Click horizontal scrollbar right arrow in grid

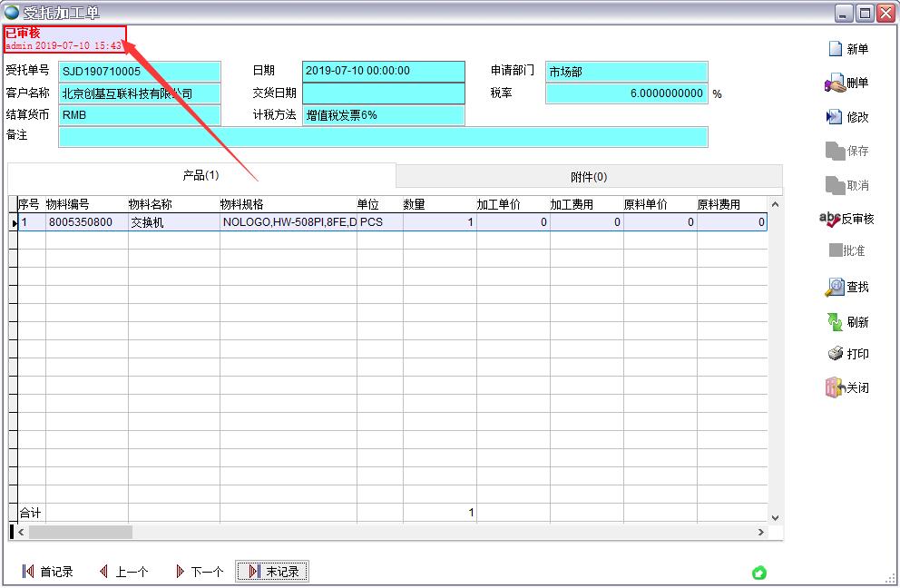tap(761, 532)
